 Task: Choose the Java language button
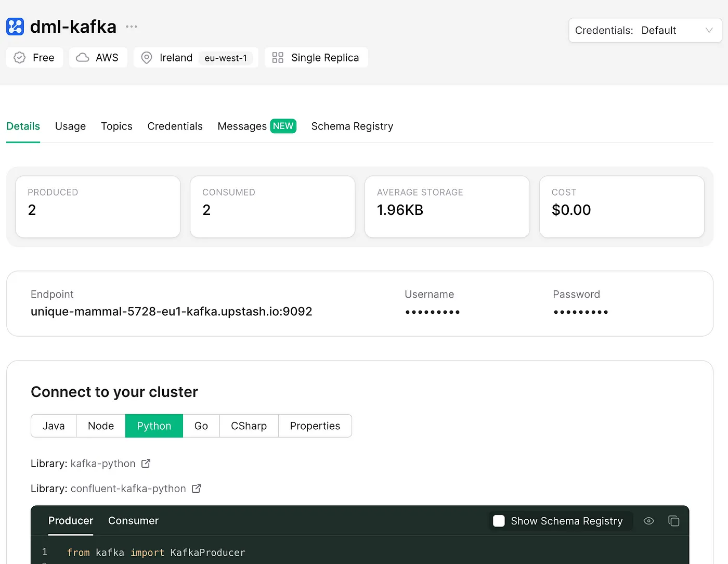click(54, 426)
